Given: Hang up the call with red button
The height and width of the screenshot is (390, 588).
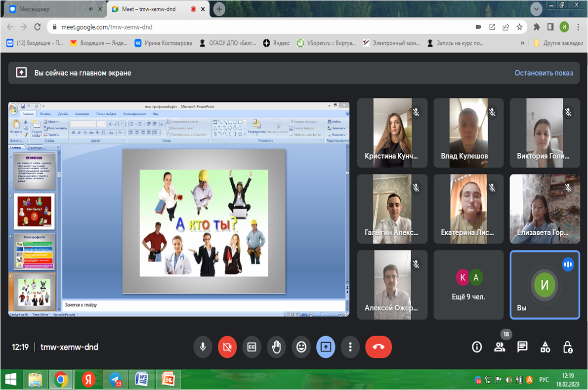Looking at the screenshot, I should (x=378, y=347).
